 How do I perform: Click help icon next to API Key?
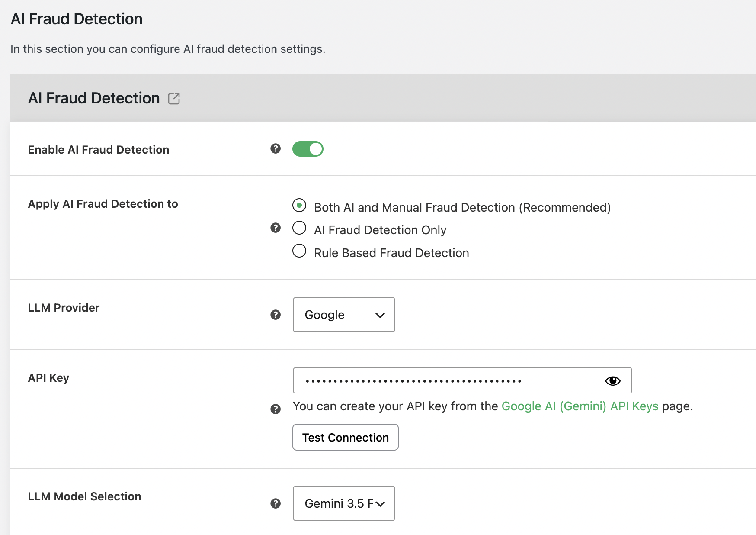pyautogui.click(x=275, y=409)
